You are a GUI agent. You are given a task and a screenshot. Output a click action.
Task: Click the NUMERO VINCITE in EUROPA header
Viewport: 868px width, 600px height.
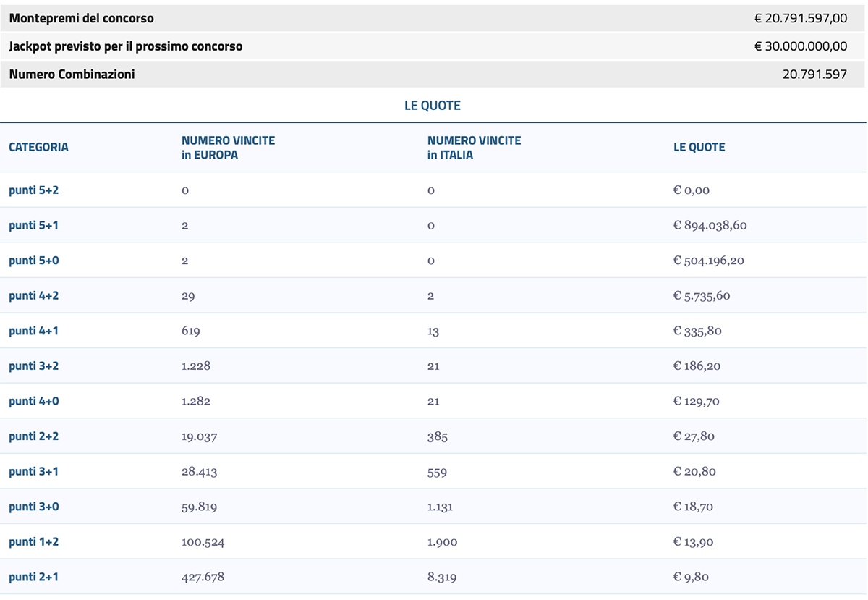pyautogui.click(x=228, y=147)
